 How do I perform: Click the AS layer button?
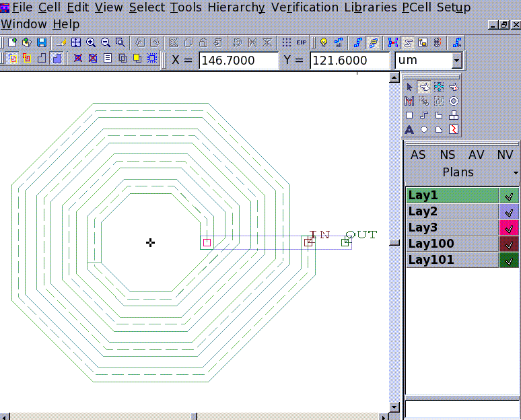(x=417, y=155)
